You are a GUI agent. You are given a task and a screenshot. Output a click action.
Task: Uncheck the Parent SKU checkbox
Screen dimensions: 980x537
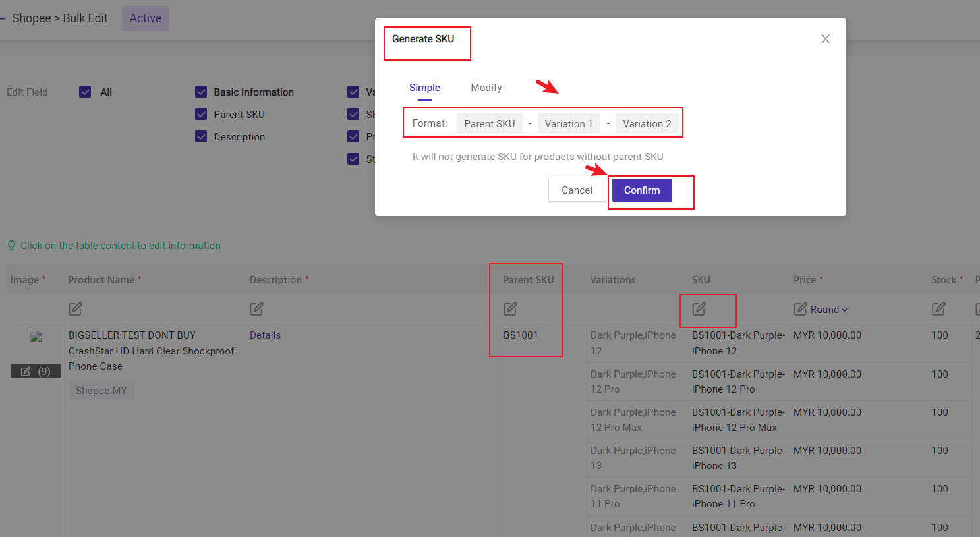(x=201, y=114)
